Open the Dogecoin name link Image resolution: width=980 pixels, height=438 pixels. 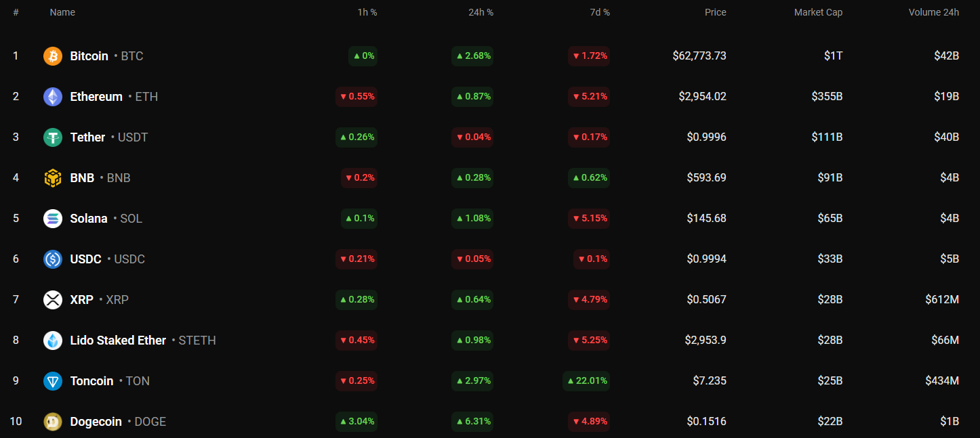96,422
